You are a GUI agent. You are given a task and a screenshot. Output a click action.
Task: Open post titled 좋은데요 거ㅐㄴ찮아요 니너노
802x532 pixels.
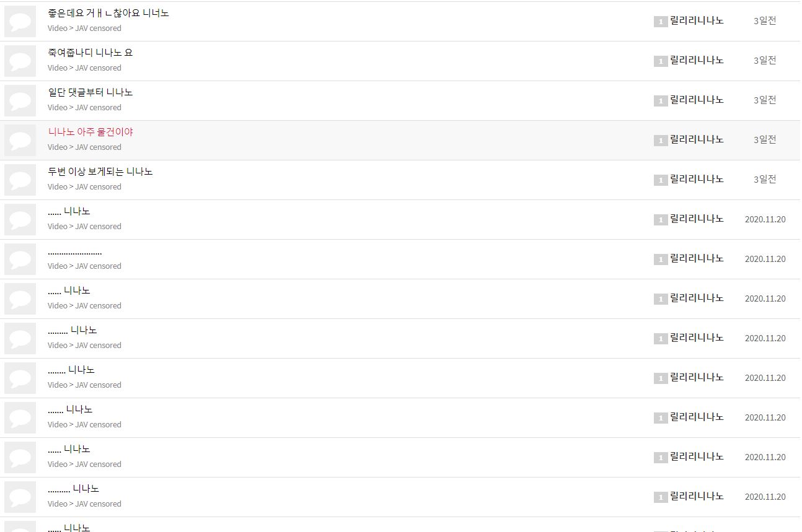108,13
